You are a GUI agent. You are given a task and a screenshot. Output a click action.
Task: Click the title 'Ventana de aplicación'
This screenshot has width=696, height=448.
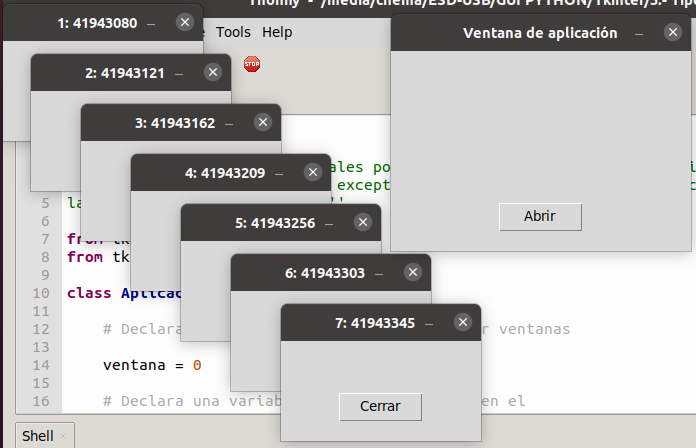coord(540,33)
